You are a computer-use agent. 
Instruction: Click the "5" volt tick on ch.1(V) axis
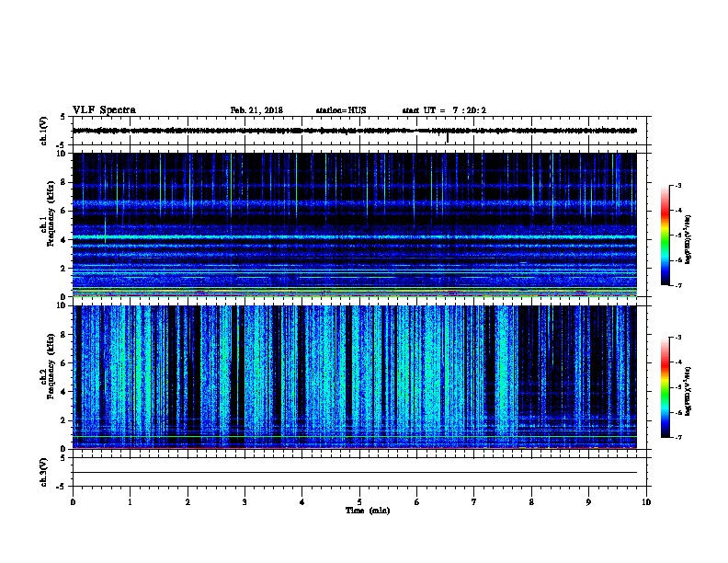tap(63, 117)
